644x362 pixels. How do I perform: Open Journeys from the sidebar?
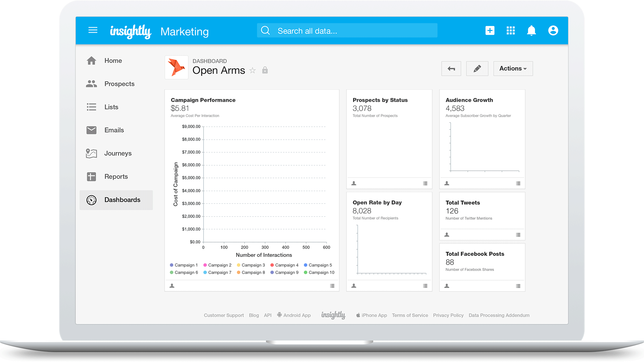click(x=118, y=153)
